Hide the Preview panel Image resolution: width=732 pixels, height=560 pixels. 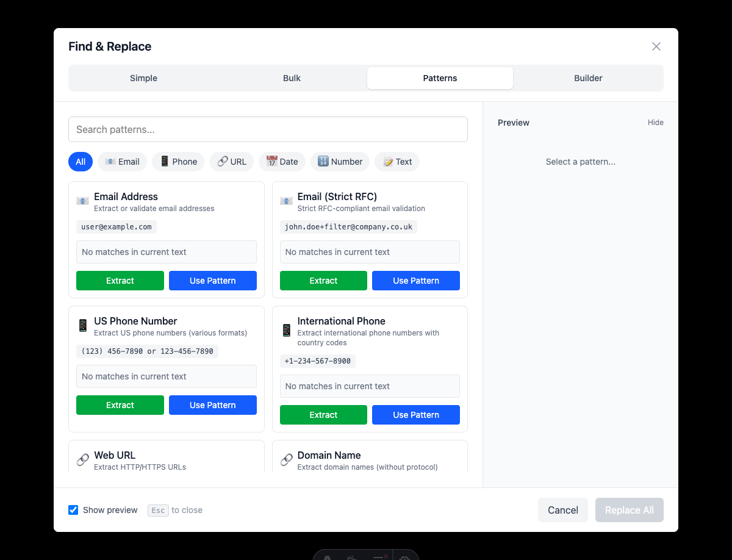tap(655, 123)
